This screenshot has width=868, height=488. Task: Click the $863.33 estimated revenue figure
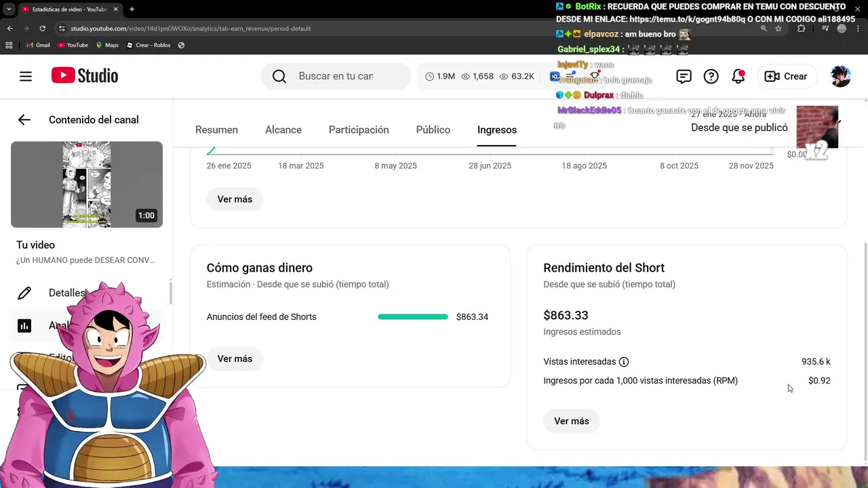pos(566,315)
